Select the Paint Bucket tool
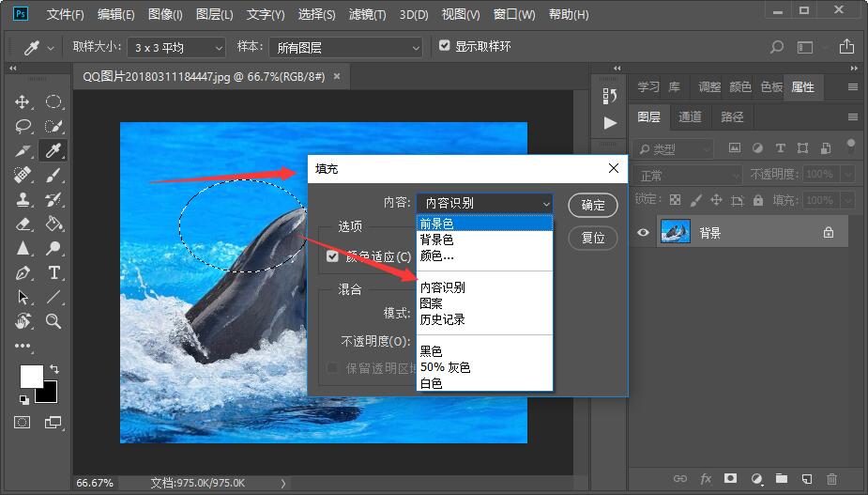Image resolution: width=868 pixels, height=495 pixels. pos(53,224)
